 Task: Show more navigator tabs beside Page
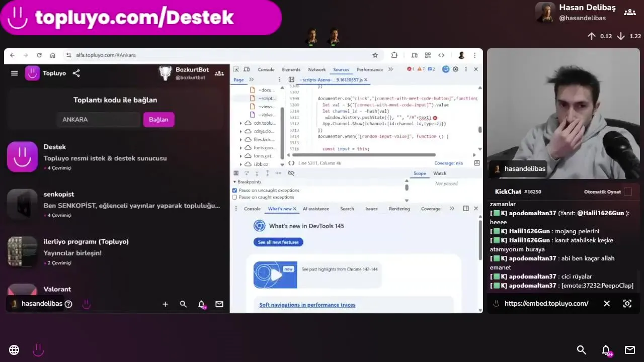(252, 80)
